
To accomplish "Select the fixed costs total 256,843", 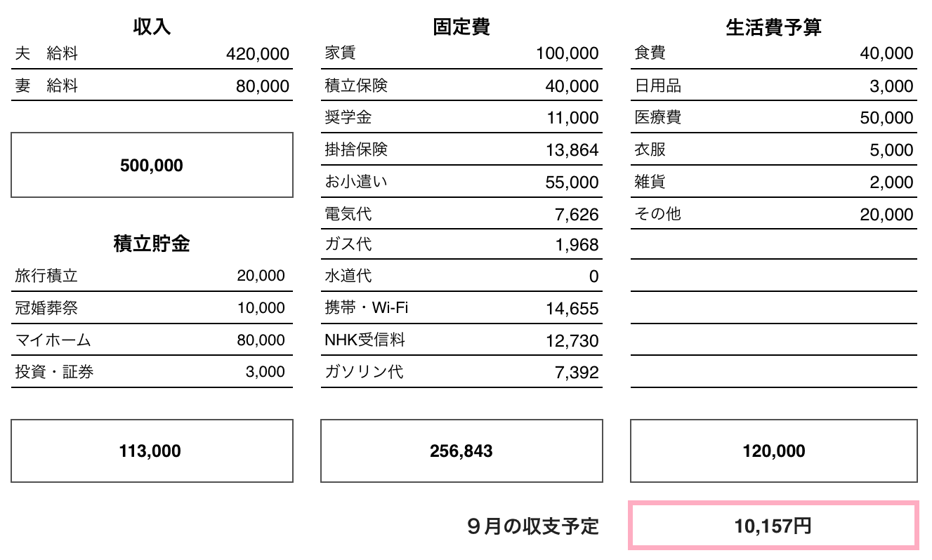I will click(461, 451).
